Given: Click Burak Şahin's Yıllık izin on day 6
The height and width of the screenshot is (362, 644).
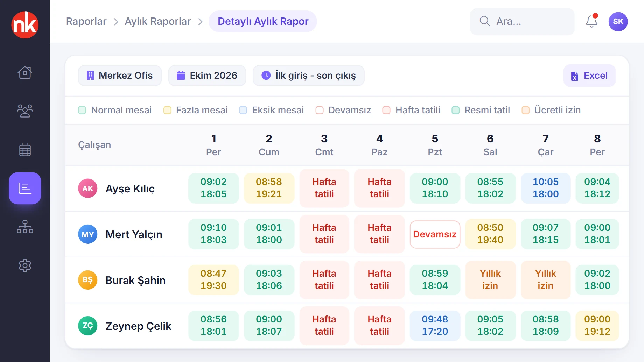Looking at the screenshot, I should coord(490,280).
